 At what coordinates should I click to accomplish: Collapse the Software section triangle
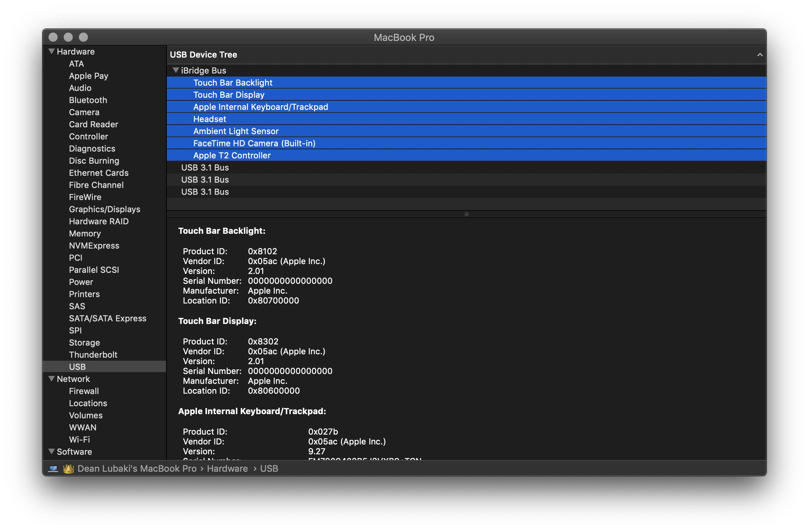click(x=52, y=451)
